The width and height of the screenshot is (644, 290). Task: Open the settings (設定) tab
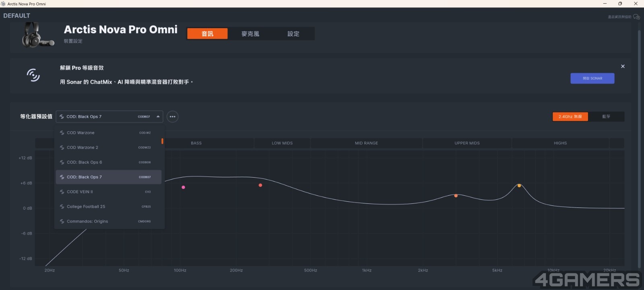293,34
